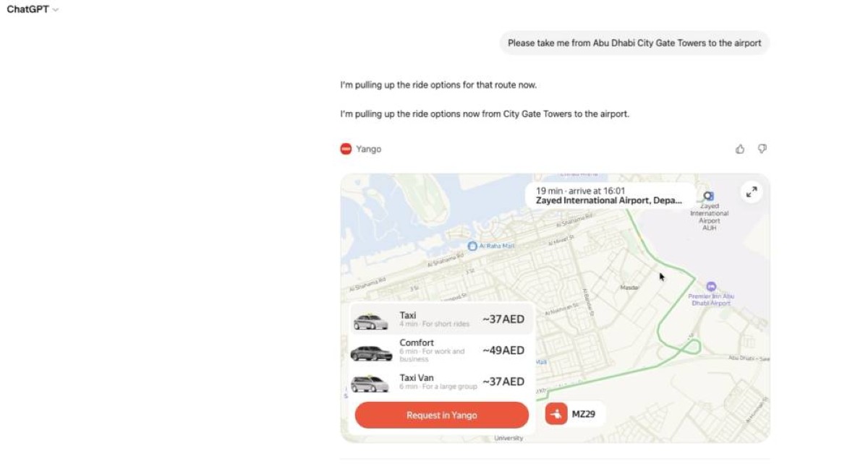Click the Zayed International Airport map pin
The height and width of the screenshot is (464, 868).
coord(708,197)
